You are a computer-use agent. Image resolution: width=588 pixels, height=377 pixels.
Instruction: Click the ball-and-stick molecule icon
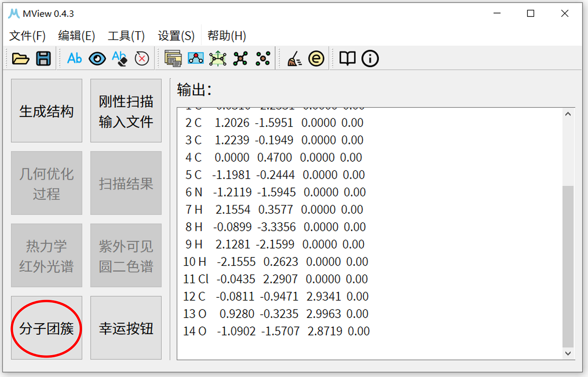[x=240, y=59]
